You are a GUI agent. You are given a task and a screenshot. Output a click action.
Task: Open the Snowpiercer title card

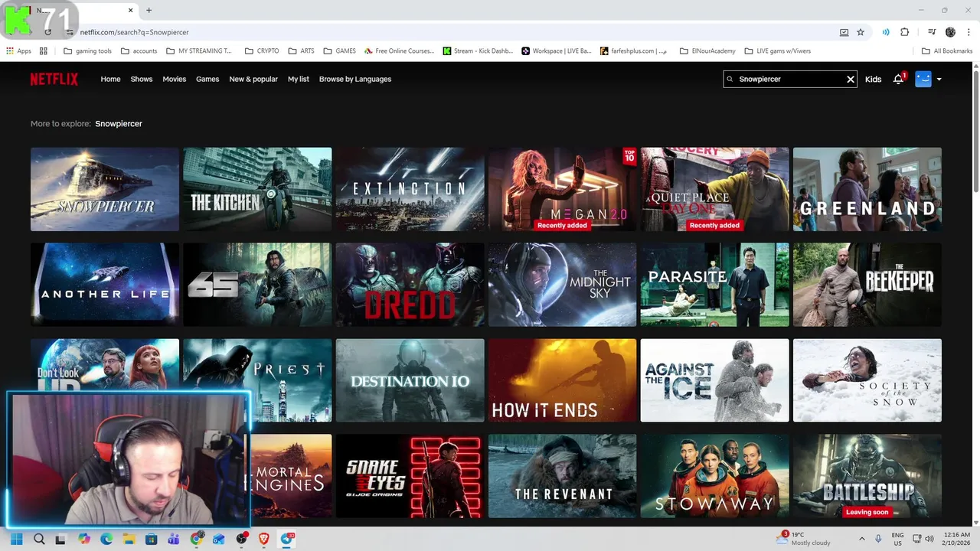point(105,189)
